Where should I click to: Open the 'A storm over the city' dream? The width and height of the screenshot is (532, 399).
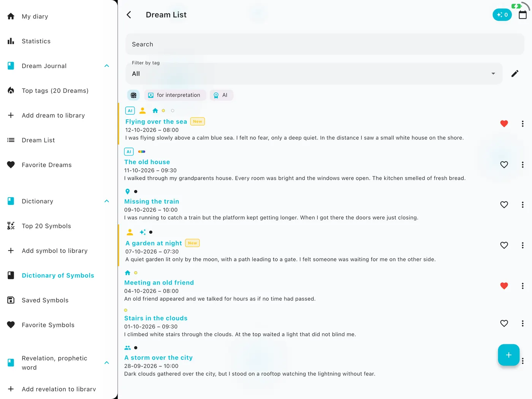tap(158, 358)
